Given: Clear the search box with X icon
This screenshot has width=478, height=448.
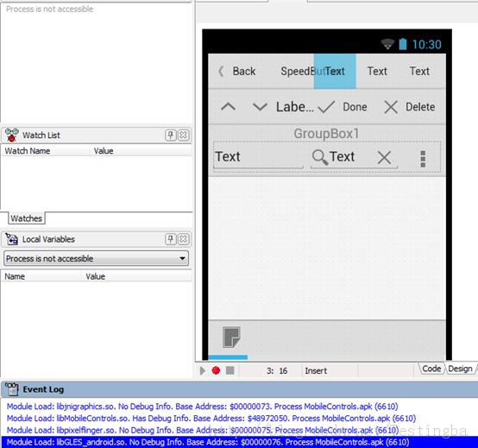Looking at the screenshot, I should pos(384,158).
